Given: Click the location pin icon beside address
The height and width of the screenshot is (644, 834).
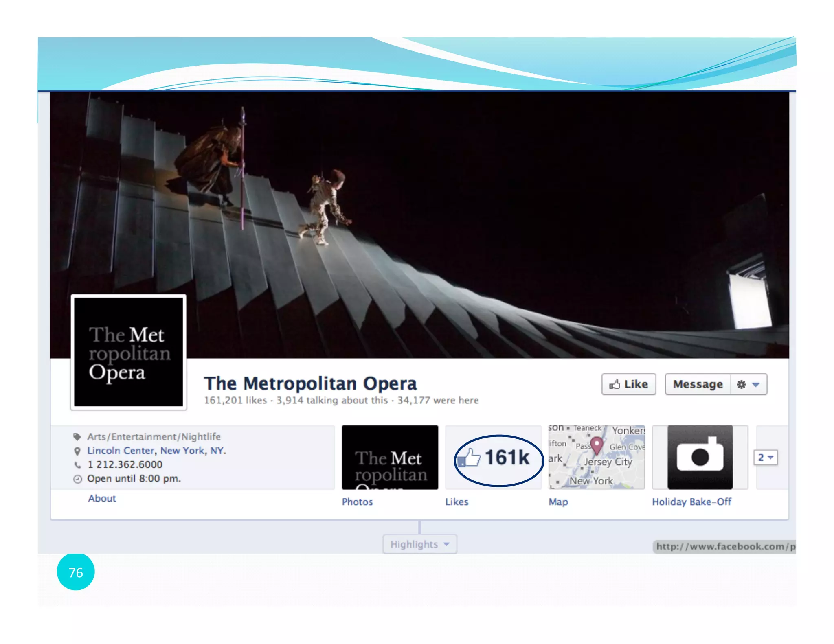Looking at the screenshot, I should pyautogui.click(x=77, y=451).
